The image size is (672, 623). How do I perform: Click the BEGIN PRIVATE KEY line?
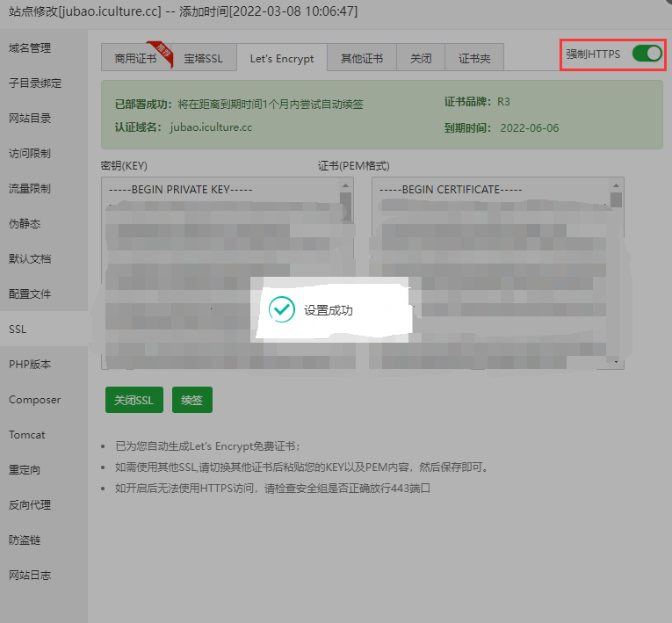[x=180, y=190]
